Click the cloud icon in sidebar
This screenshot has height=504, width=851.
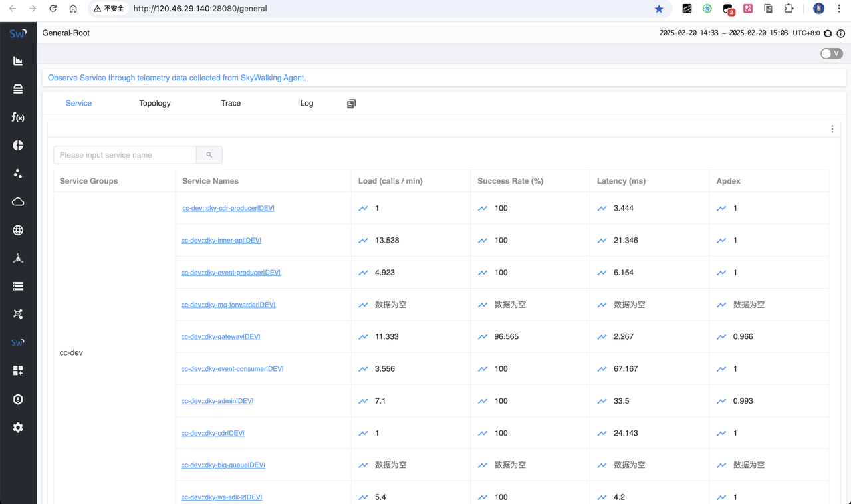tap(18, 201)
